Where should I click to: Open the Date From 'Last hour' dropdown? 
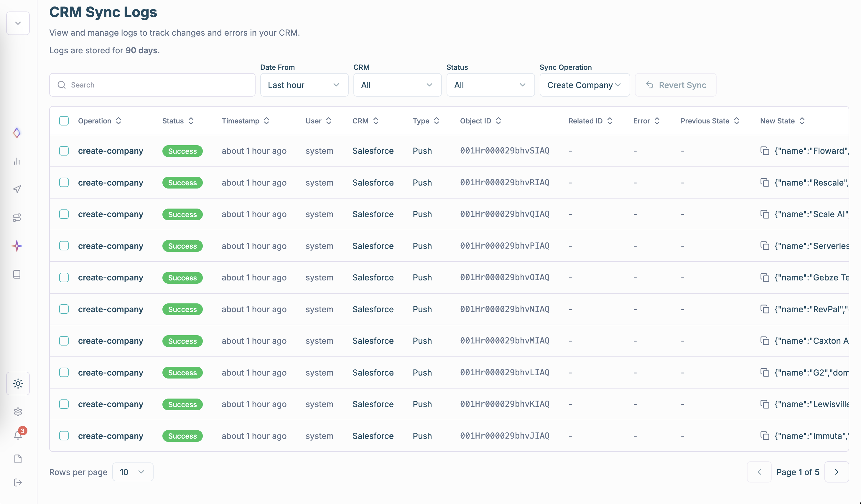[304, 85]
